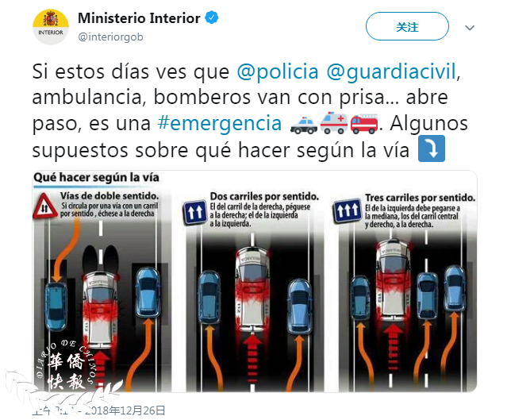Click the Ministerio Interior display name
Screen dimensions: 507x420
coord(139,18)
